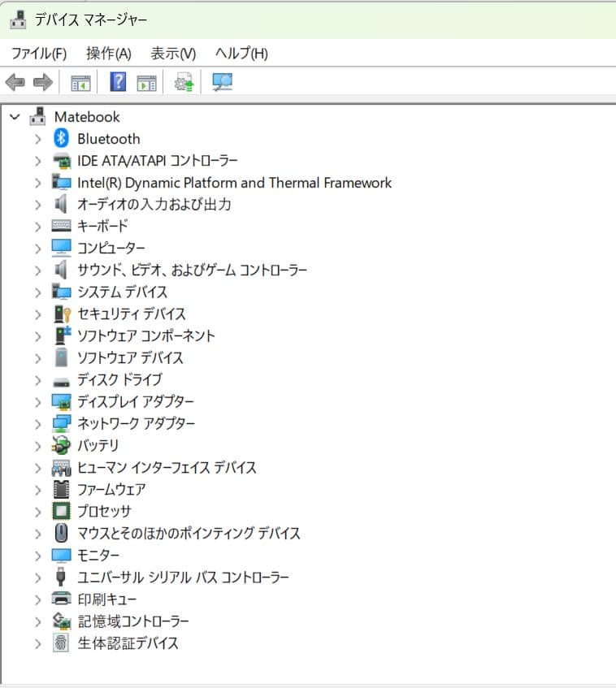Select the ソフトウェア デバイス row text
Screen dimensions: 616x688
130,357
